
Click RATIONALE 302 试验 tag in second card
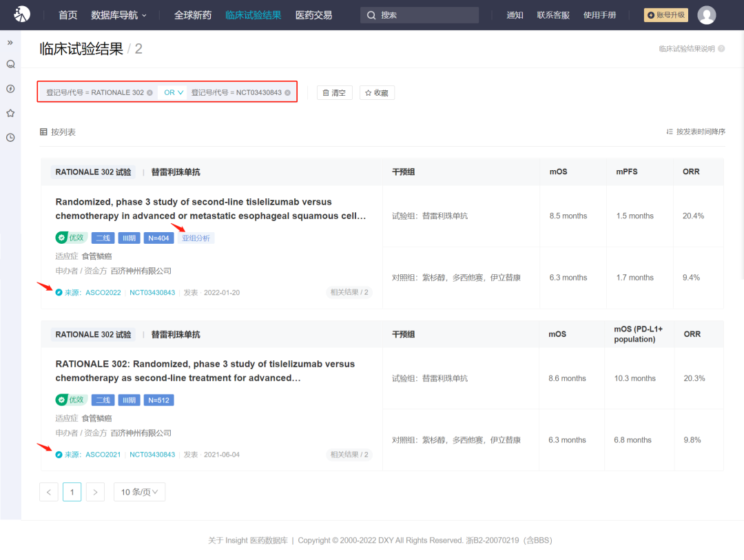[x=93, y=335]
